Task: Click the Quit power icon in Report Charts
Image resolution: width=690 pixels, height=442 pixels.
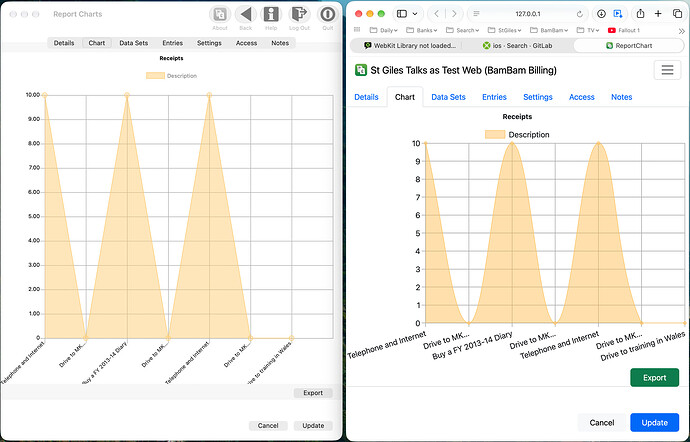Action: [x=327, y=15]
